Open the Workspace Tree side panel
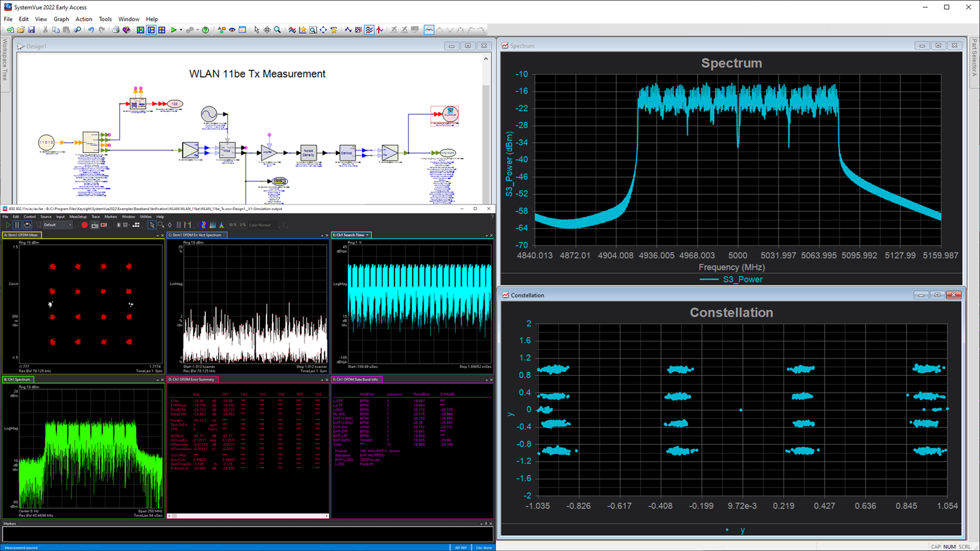Image resolution: width=980 pixels, height=551 pixels. pos(5,64)
